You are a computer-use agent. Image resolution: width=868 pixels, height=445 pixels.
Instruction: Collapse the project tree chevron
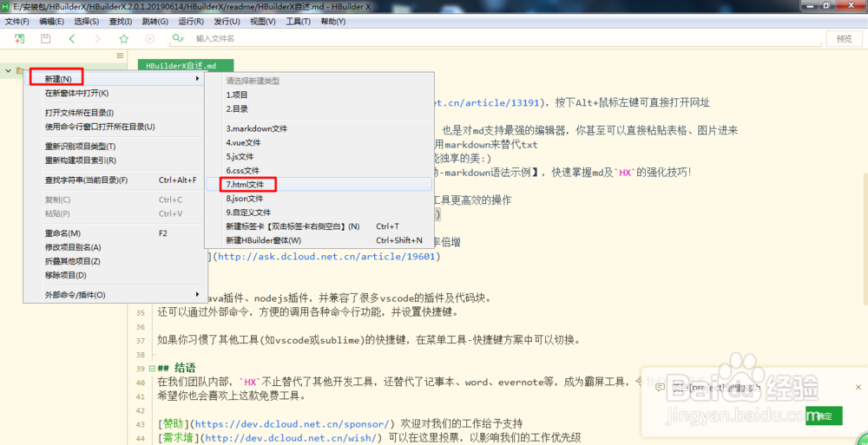[8, 70]
